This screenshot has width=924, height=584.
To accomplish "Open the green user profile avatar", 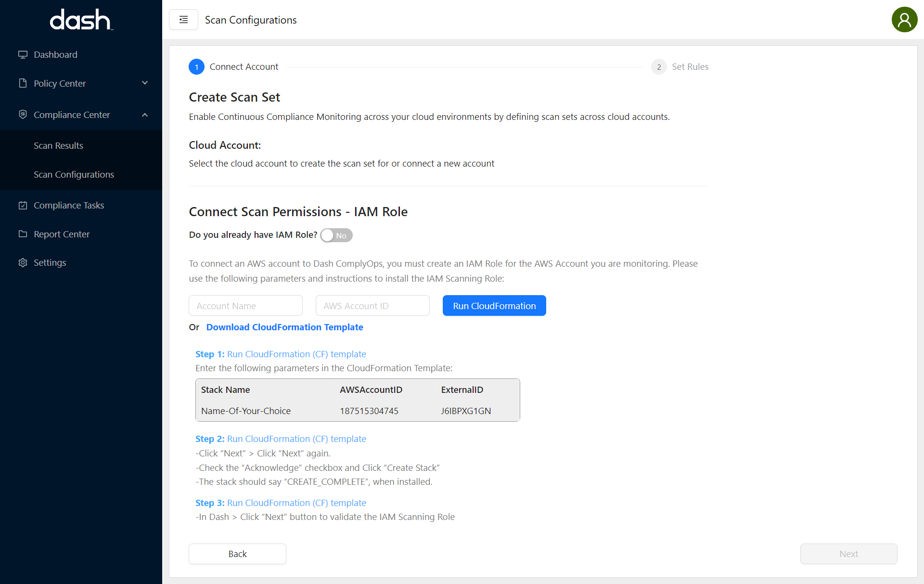I will (x=904, y=20).
